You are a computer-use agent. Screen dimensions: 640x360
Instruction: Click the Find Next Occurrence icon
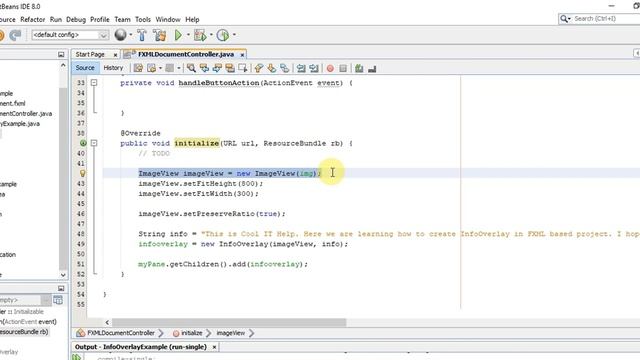pyautogui.click(x=217, y=68)
